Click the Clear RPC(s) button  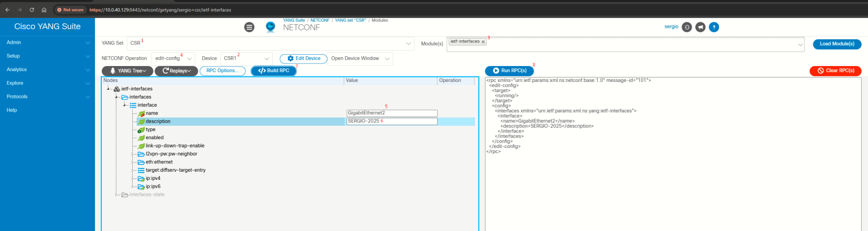[x=835, y=71]
